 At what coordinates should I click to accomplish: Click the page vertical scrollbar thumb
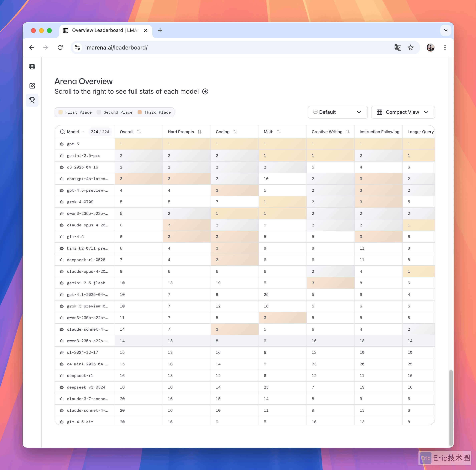(451, 408)
